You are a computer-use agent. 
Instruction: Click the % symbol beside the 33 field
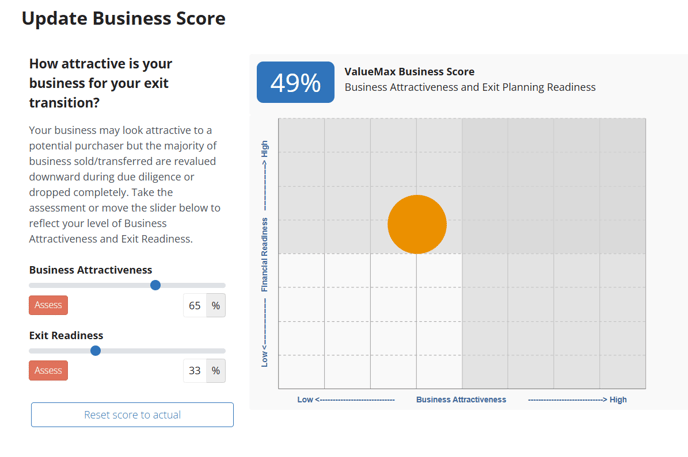[215, 371]
